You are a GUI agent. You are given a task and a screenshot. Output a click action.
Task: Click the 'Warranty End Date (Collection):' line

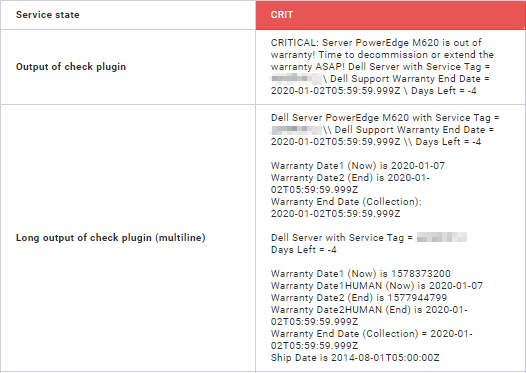pyautogui.click(x=346, y=202)
